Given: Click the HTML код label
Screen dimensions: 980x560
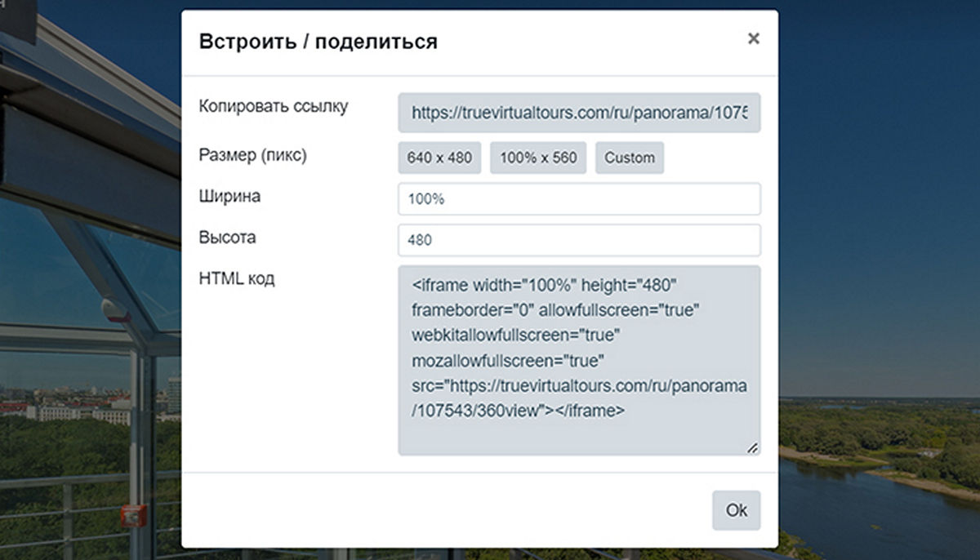Looking at the screenshot, I should point(237,278).
